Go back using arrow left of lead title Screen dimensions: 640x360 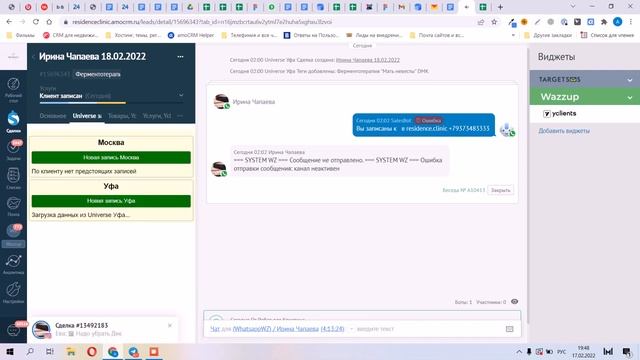(x=33, y=57)
